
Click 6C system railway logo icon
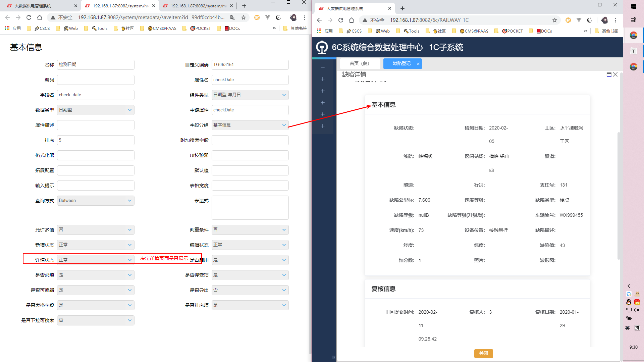coord(322,47)
